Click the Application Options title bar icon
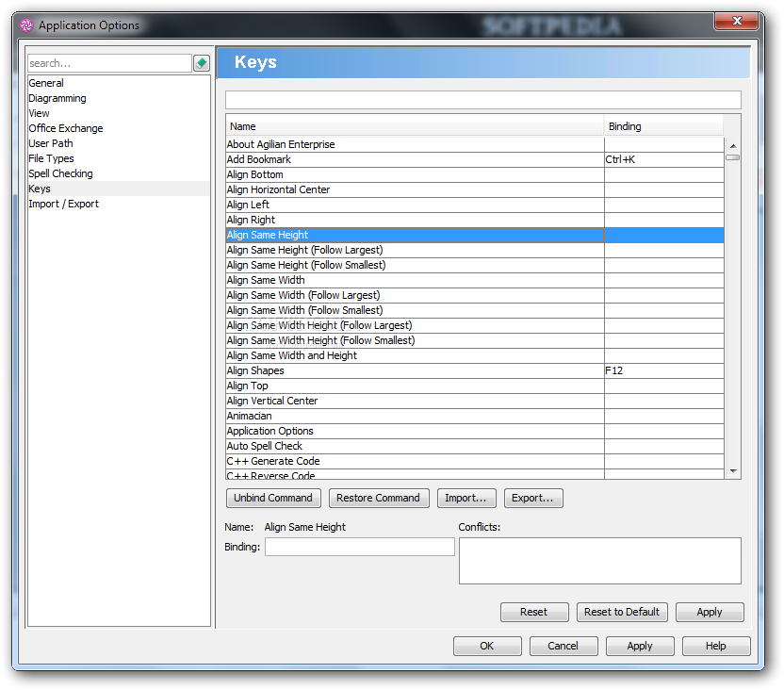 26,25
